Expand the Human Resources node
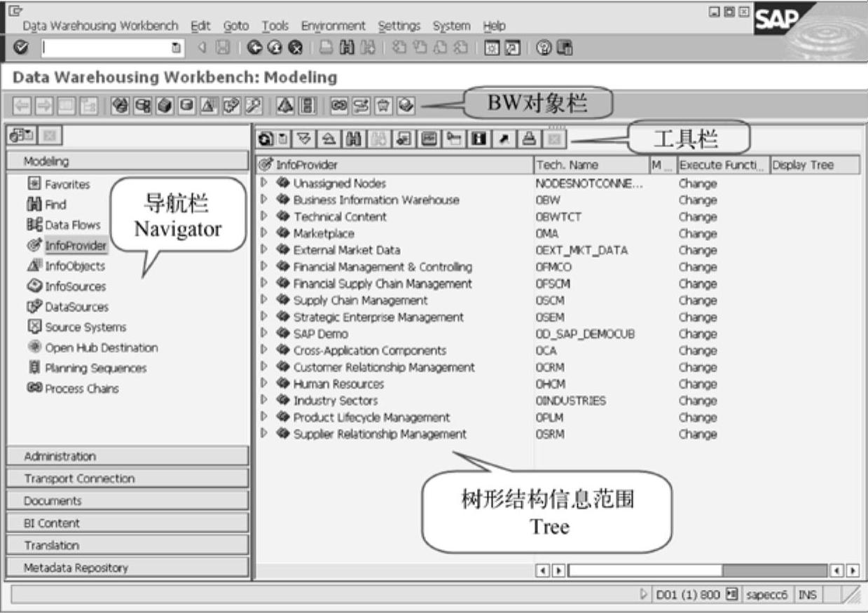This screenshot has width=868, height=613. (x=264, y=383)
